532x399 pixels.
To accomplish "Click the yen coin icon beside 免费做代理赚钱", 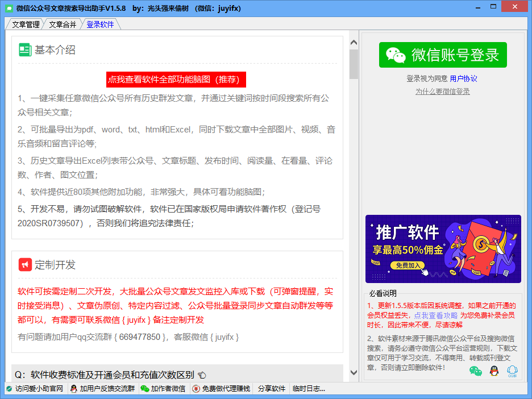I will 196,389.
